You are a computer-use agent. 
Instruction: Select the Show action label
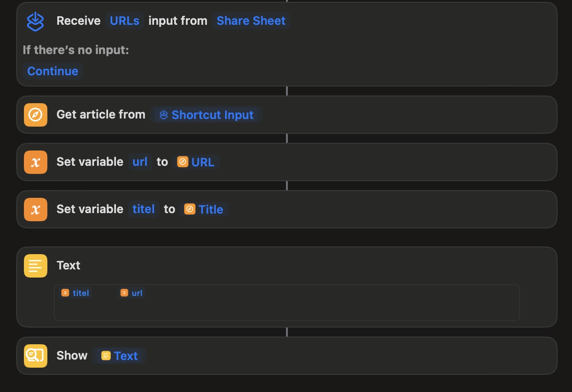coord(72,356)
